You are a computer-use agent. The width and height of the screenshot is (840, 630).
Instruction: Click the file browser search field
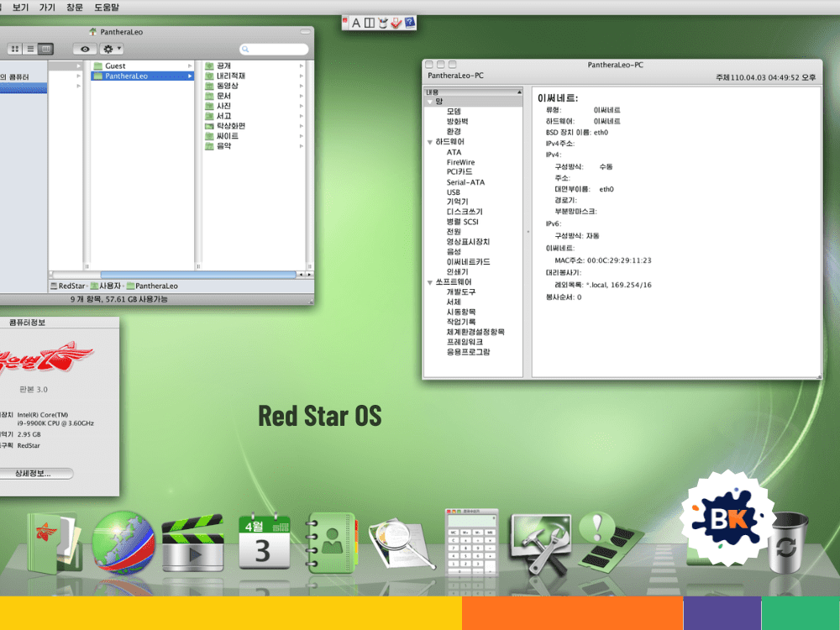275,50
